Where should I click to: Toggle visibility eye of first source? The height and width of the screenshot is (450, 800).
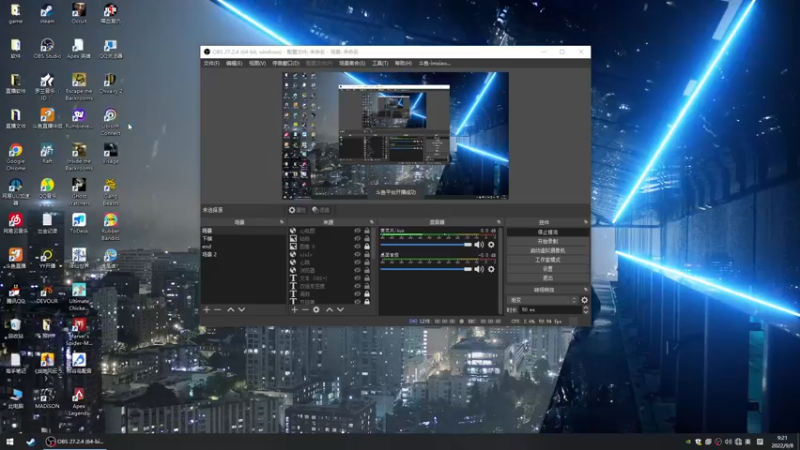357,231
